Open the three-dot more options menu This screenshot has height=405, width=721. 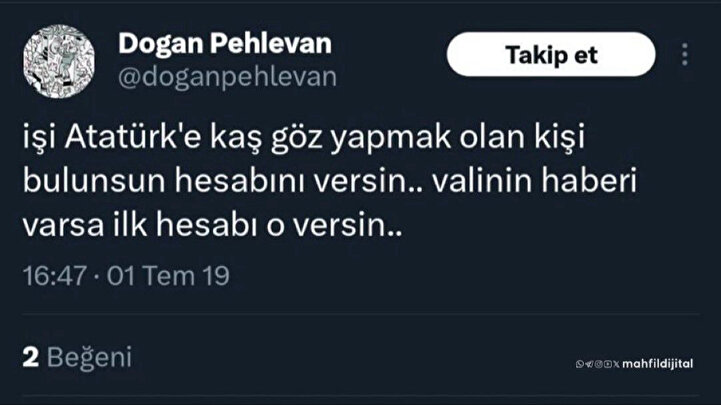coord(685,54)
